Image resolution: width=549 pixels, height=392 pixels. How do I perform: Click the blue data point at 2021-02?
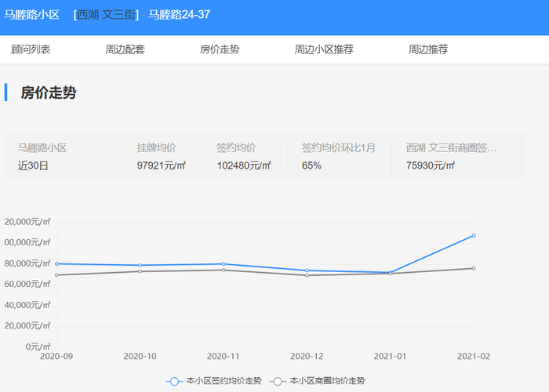click(474, 235)
